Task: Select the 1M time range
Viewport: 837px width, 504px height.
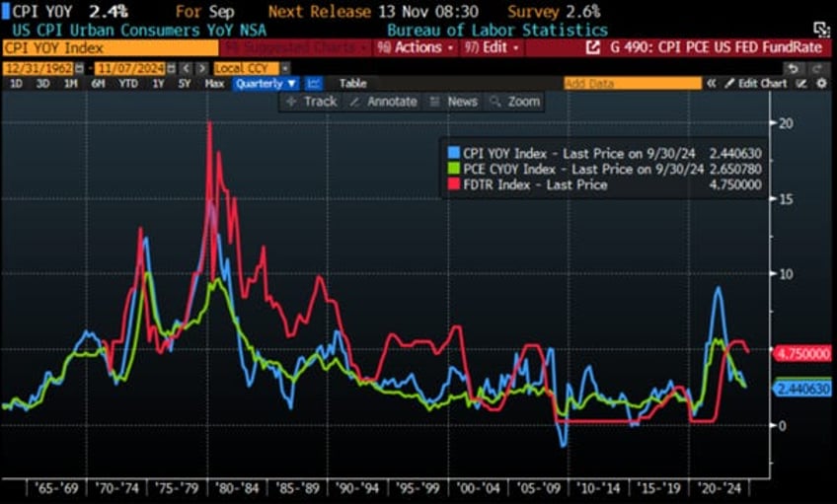Action: pos(70,83)
